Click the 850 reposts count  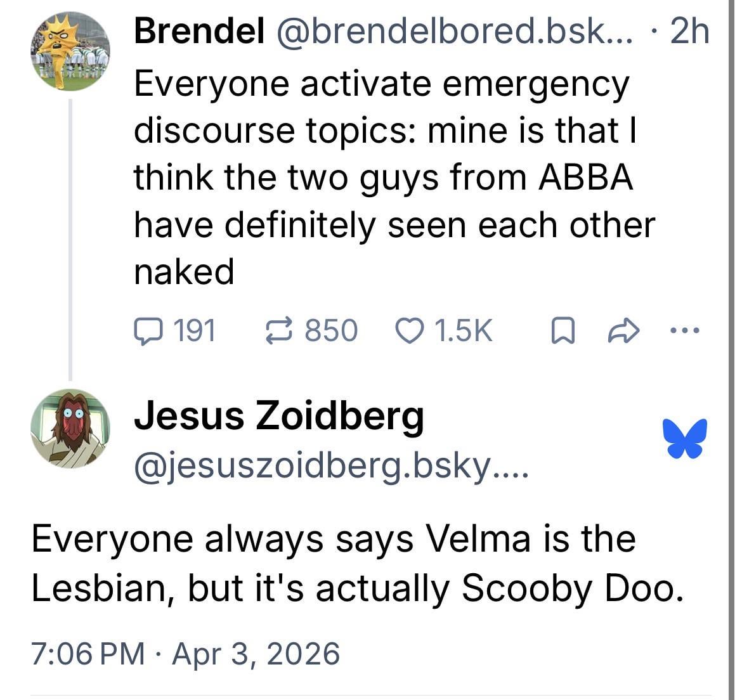[331, 331]
